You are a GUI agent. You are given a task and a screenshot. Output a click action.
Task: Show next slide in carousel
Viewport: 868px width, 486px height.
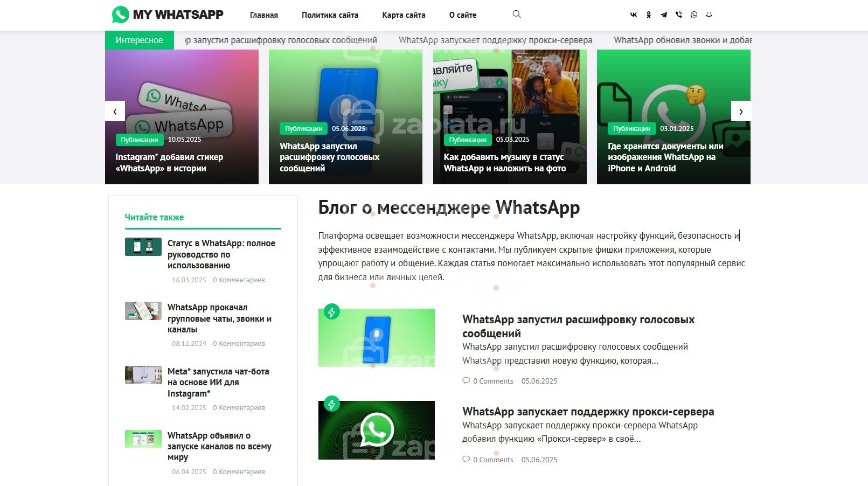point(741,111)
